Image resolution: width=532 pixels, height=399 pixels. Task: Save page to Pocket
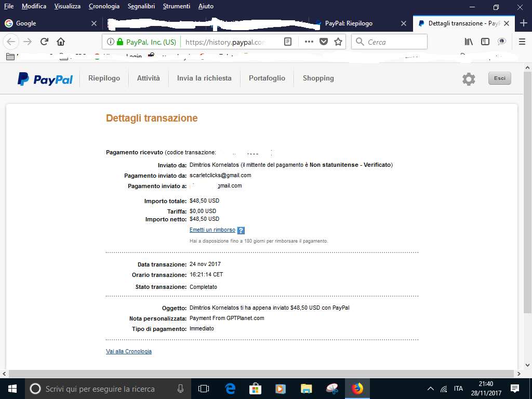tap(324, 42)
